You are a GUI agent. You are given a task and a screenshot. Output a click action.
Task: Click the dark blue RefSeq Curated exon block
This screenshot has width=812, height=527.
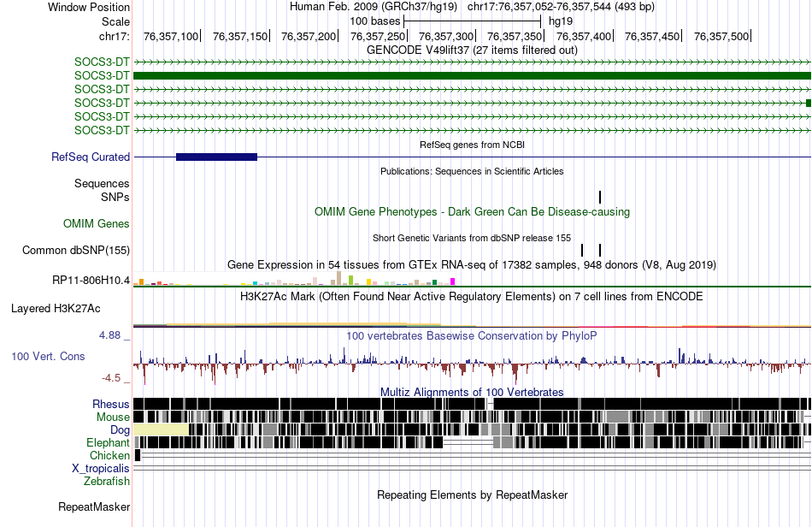pyautogui.click(x=216, y=157)
